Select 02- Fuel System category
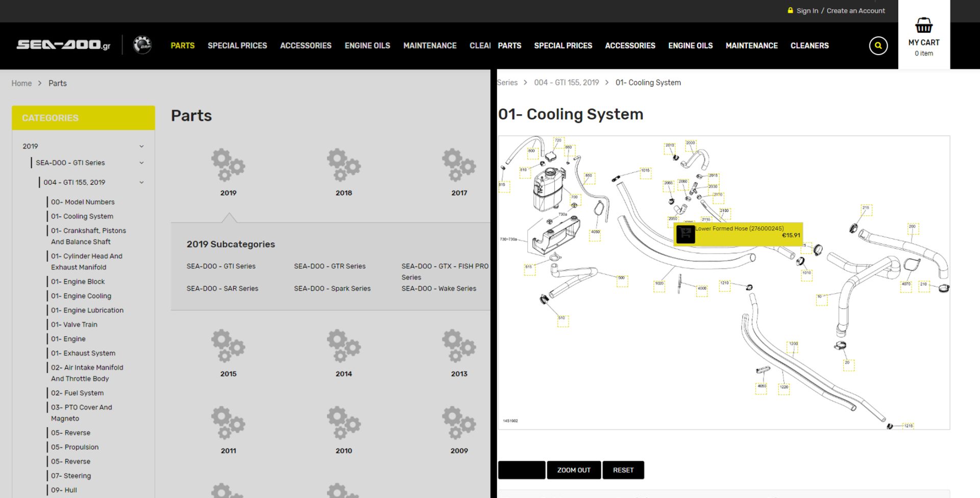The image size is (980, 498). pos(77,393)
